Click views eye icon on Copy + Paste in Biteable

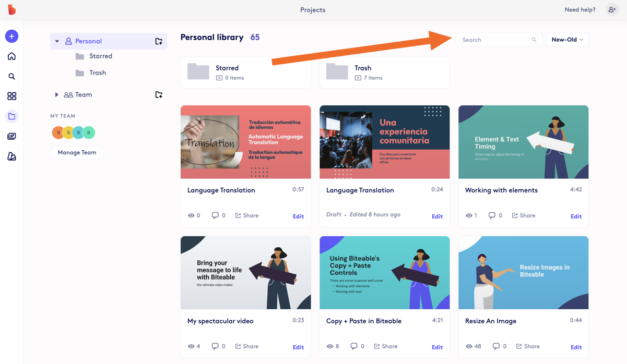(330, 346)
